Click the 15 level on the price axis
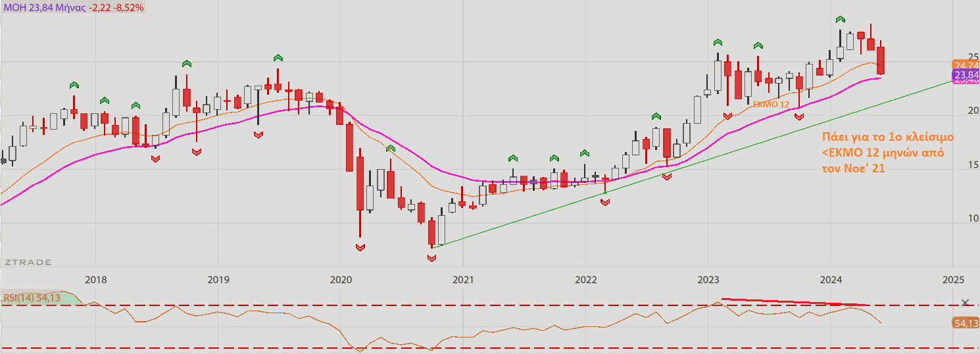The height and width of the screenshot is (354, 980). 973,164
